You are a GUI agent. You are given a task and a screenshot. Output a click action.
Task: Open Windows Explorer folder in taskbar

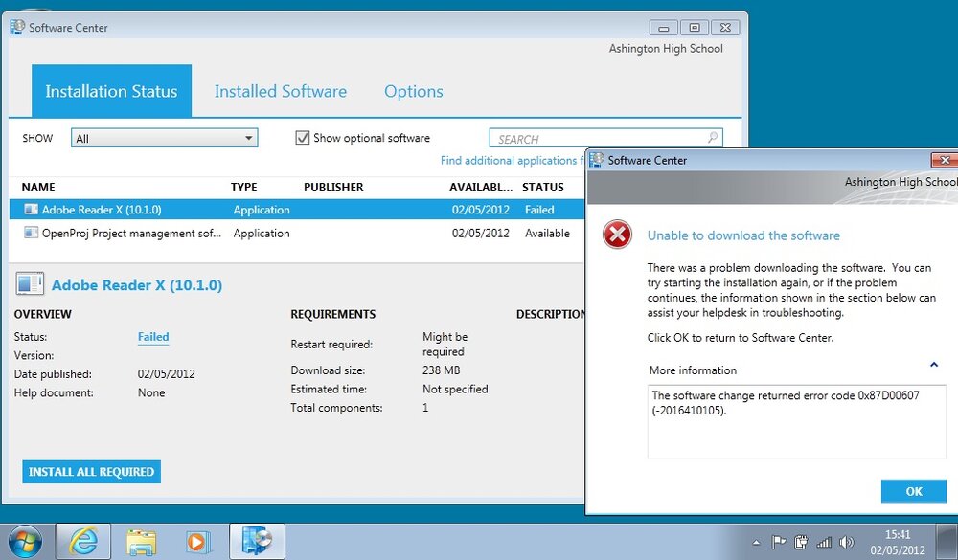(141, 542)
